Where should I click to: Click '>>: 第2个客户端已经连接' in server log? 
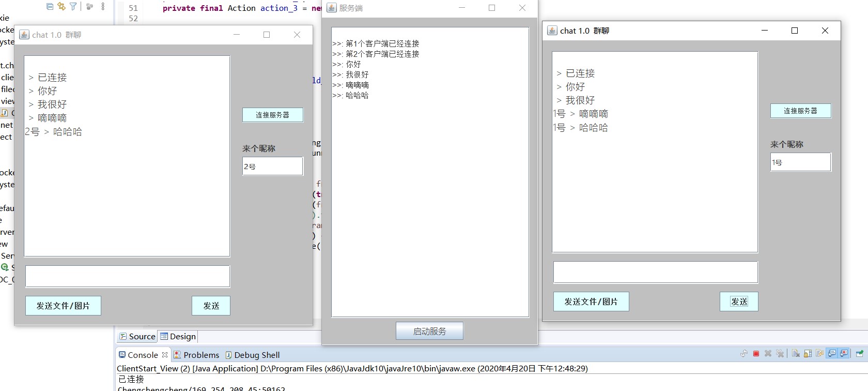[376, 54]
